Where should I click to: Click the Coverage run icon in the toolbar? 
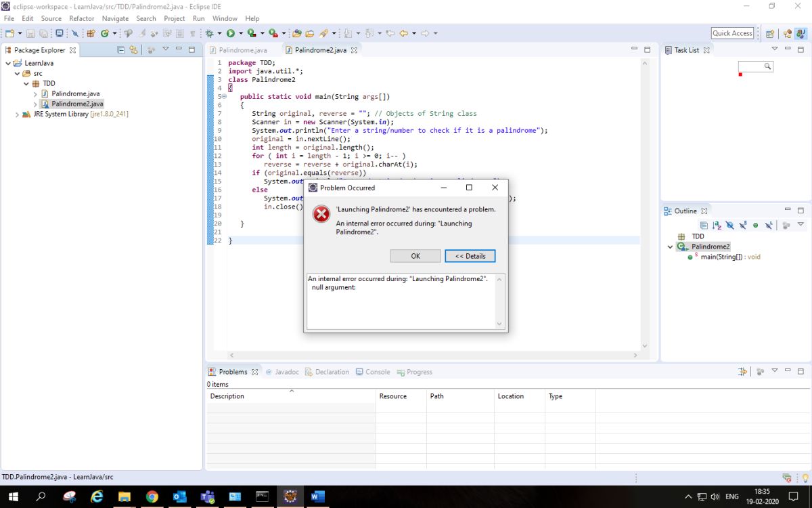252,33
